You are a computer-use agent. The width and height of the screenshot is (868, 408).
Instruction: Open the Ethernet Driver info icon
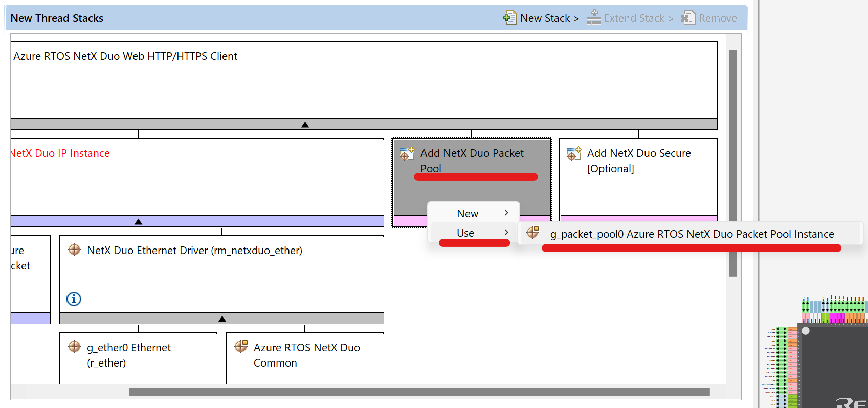tap(74, 299)
